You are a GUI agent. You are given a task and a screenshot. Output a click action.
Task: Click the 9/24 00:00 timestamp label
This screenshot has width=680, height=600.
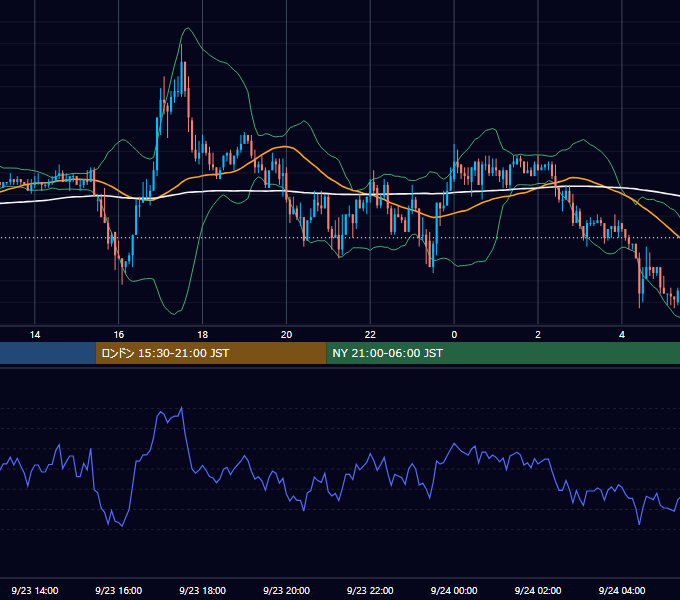(x=454, y=590)
